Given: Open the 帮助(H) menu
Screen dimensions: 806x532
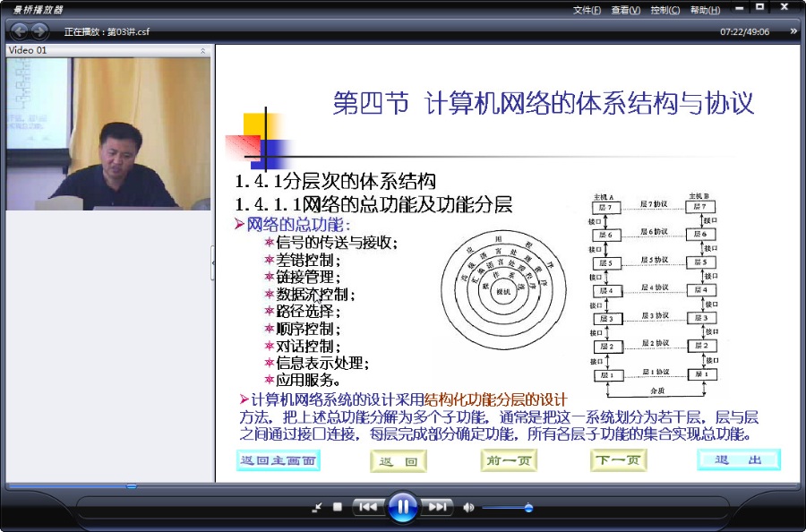Looking at the screenshot, I should click(705, 10).
